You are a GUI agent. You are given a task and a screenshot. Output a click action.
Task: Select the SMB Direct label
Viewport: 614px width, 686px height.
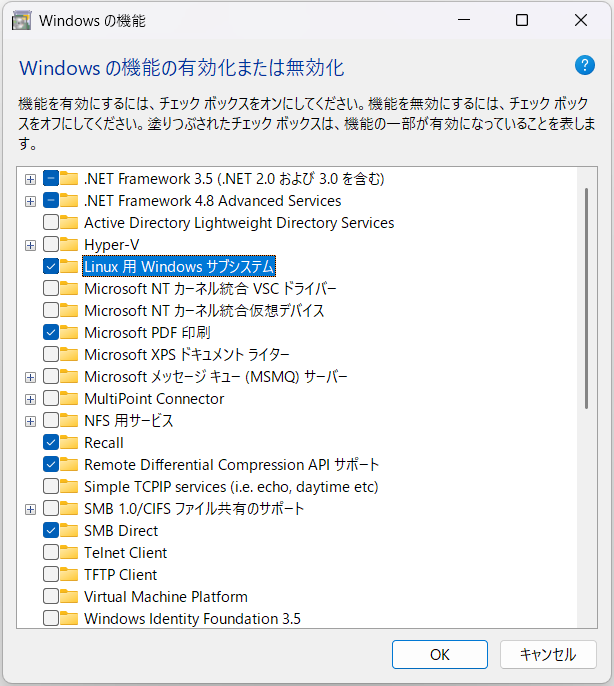[x=121, y=531]
